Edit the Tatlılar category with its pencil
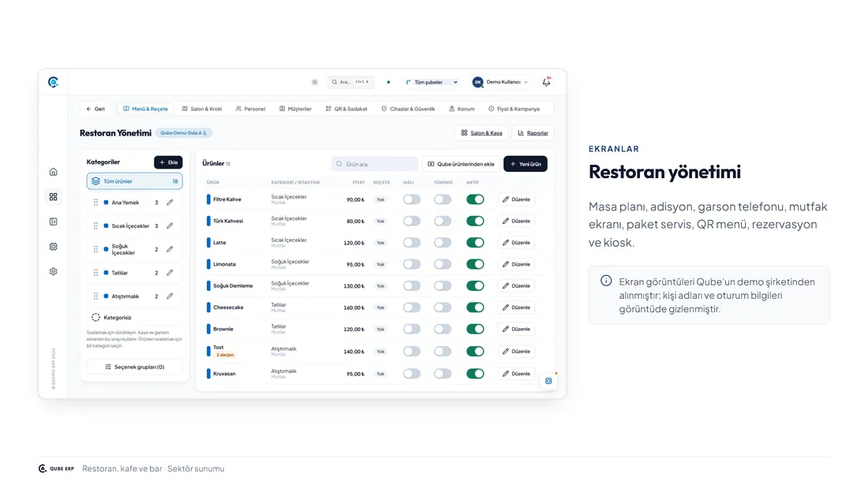The image size is (868, 488). [170, 273]
